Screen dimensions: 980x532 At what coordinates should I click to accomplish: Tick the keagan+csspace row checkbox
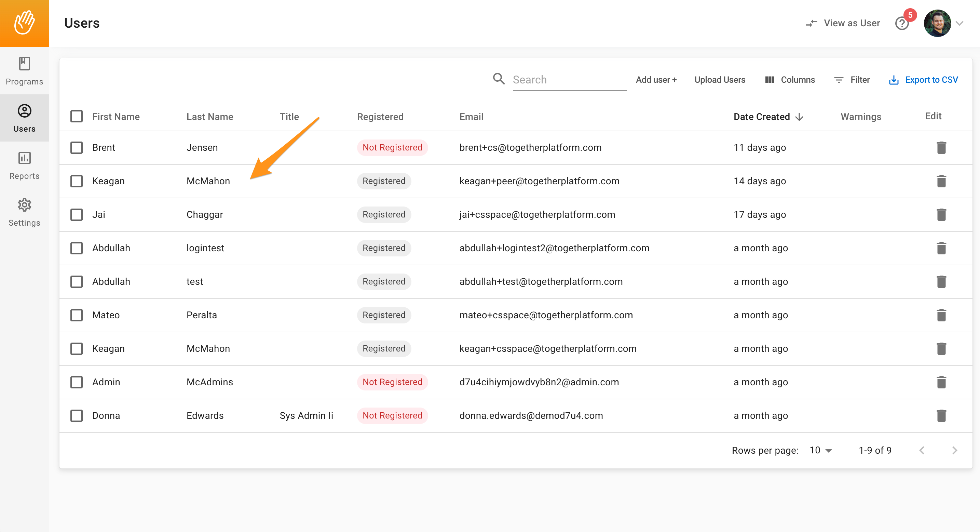[x=77, y=349]
